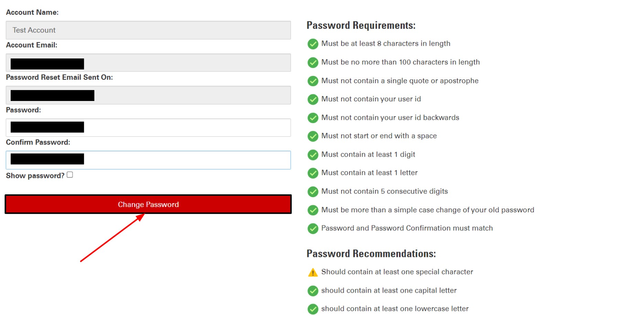Click yellow warning icon for special character
Viewport: 644px width, 316px height.
point(313,272)
